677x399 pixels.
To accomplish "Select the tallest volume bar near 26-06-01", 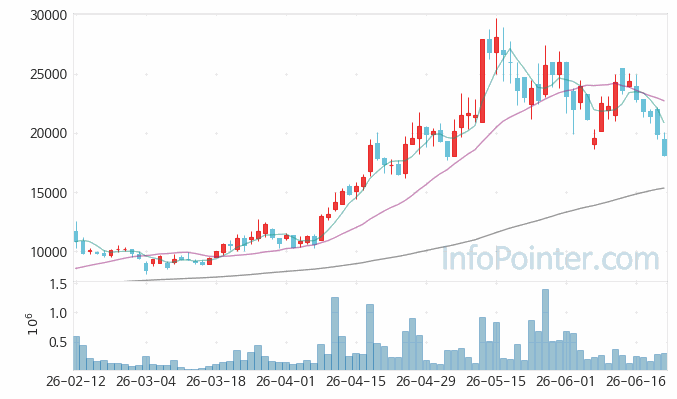I will tap(545, 329).
